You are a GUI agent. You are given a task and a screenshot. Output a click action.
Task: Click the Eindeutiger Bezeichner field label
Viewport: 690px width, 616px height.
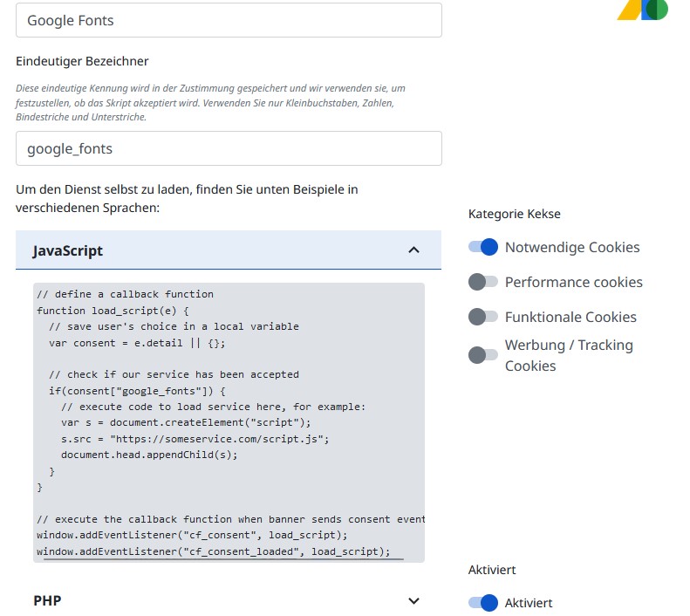tap(82, 61)
